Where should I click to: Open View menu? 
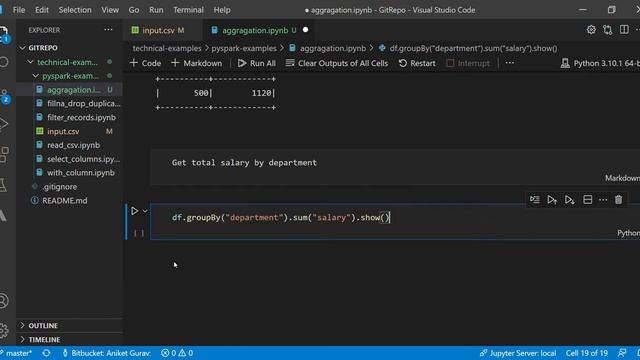110,10
